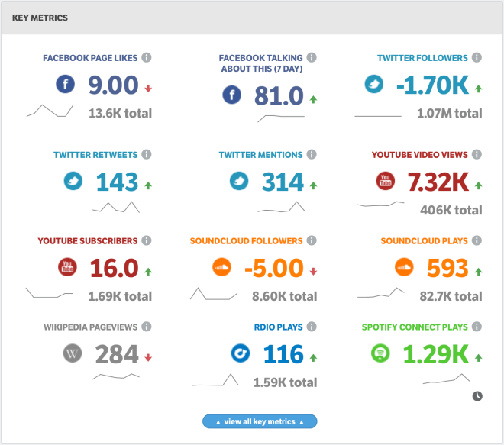Click the clock icon under Spotify plays
This screenshot has width=504, height=445.
(477, 396)
